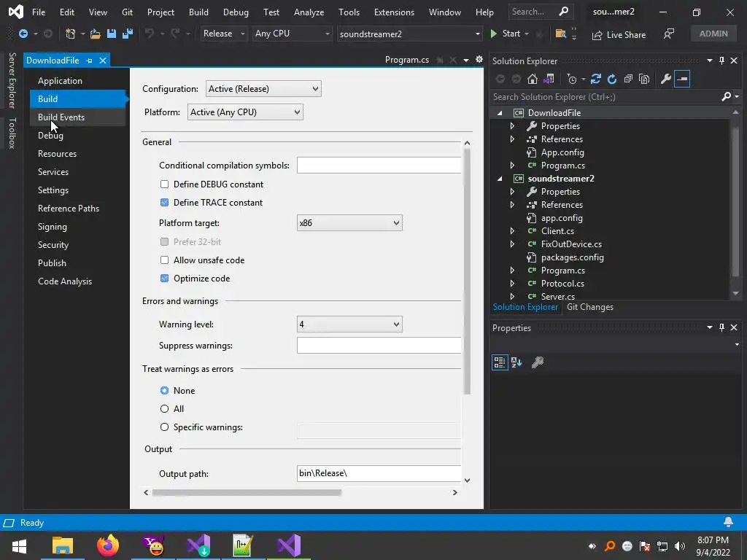Click the Windows Start button
Image resolution: width=747 pixels, height=560 pixels.
coord(18,545)
